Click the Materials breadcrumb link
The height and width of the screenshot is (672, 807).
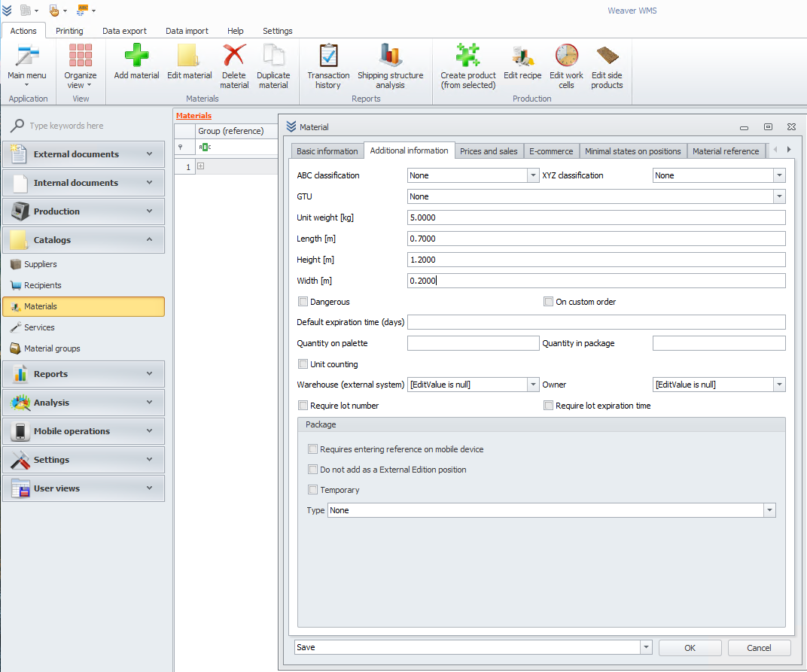pyautogui.click(x=193, y=116)
